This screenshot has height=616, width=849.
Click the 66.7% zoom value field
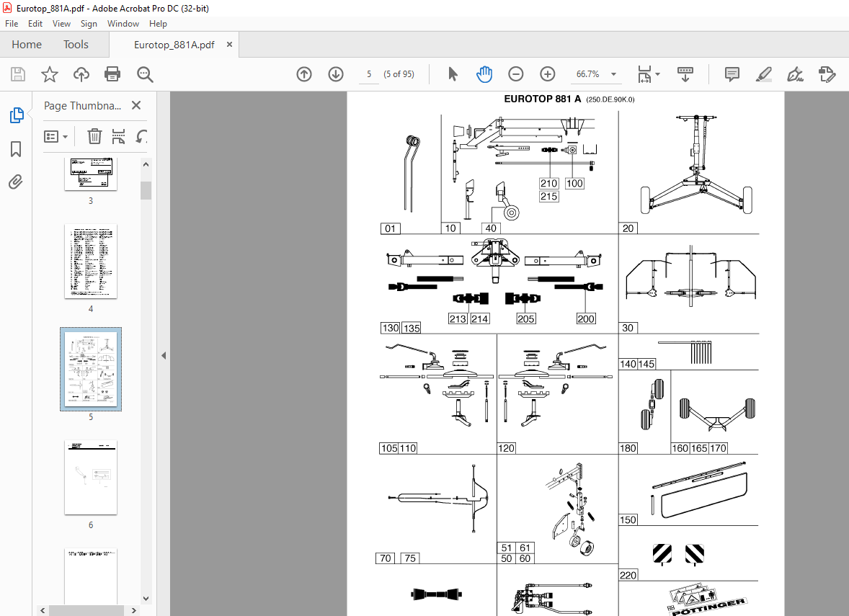pyautogui.click(x=588, y=74)
